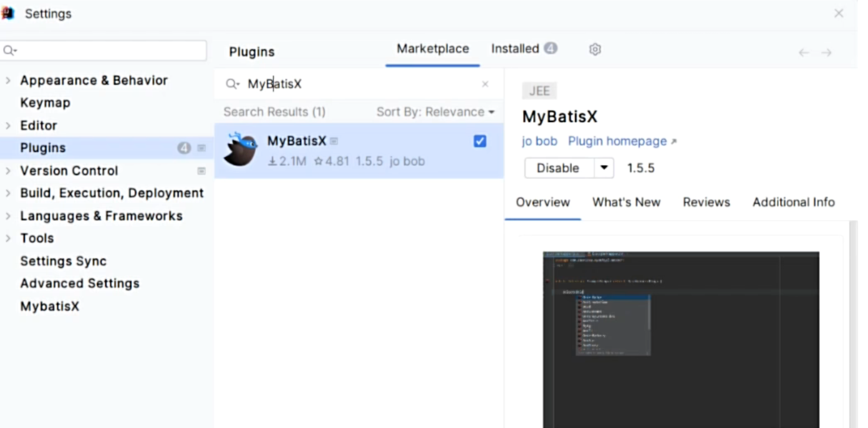The height and width of the screenshot is (428, 868).
Task: Click the settings search magnifier icon
Action: click(x=10, y=50)
